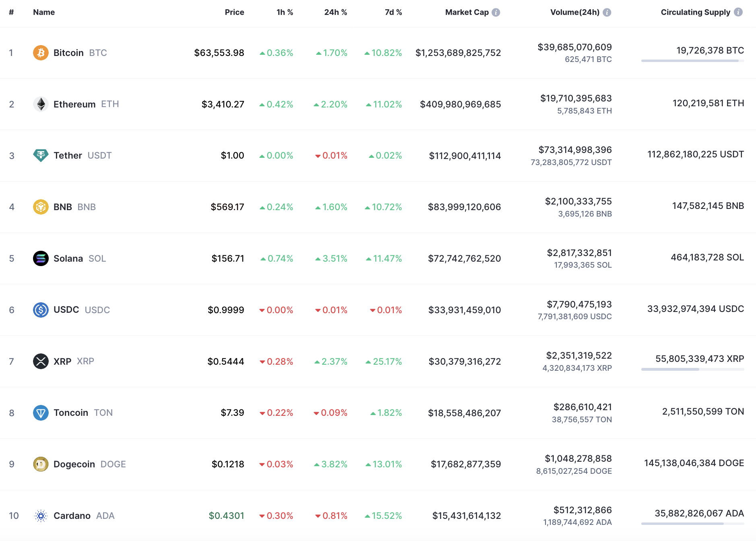The height and width of the screenshot is (541, 756).
Task: Sort table by Price column header
Action: (x=234, y=12)
